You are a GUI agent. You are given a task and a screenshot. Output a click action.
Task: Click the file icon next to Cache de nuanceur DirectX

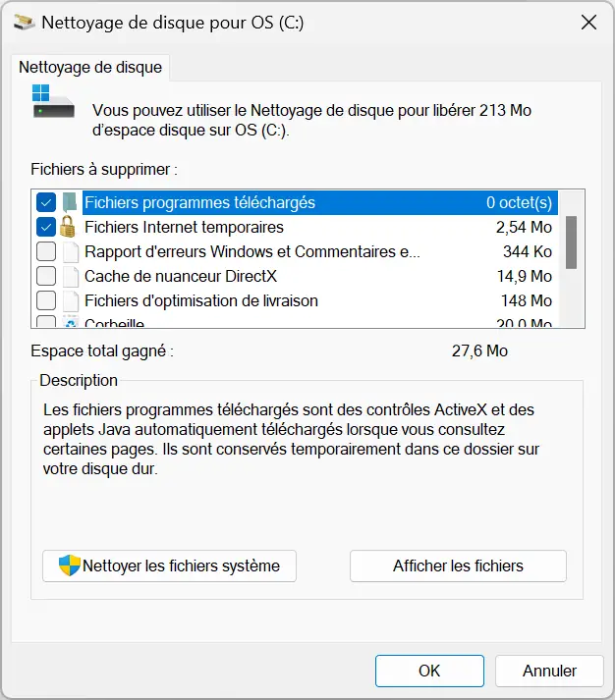(71, 276)
